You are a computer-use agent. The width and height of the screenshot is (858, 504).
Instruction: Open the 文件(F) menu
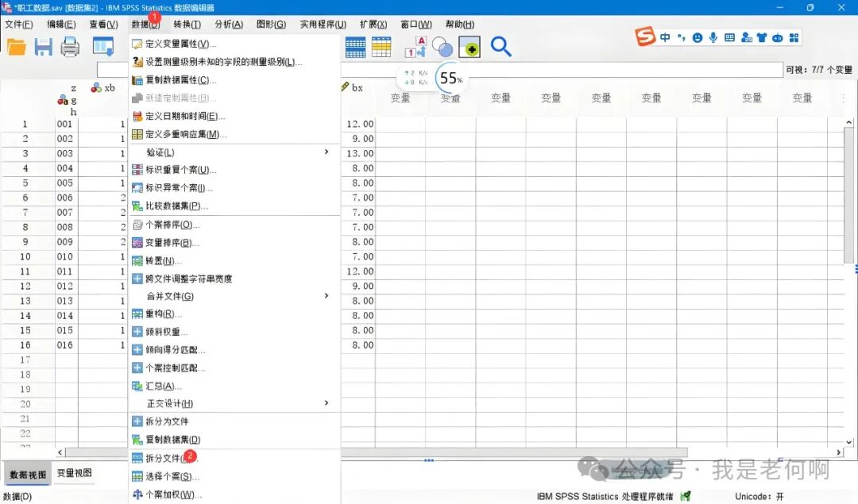coord(19,24)
